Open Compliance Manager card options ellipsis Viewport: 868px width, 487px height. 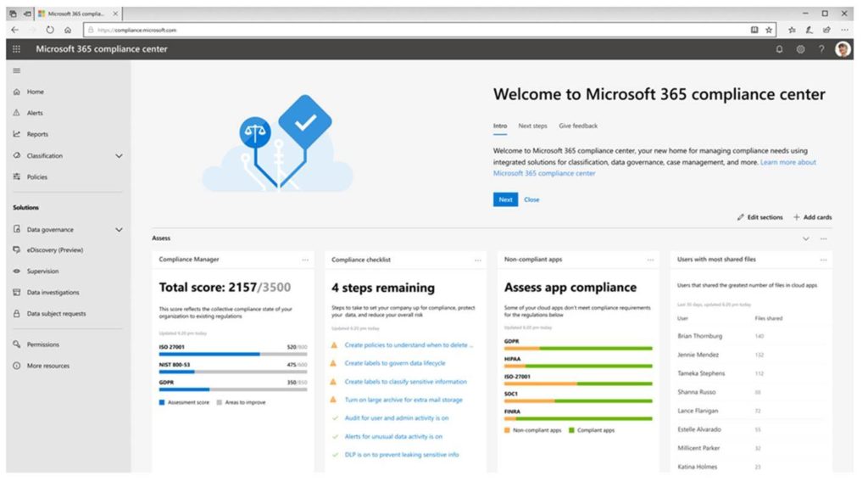point(305,260)
